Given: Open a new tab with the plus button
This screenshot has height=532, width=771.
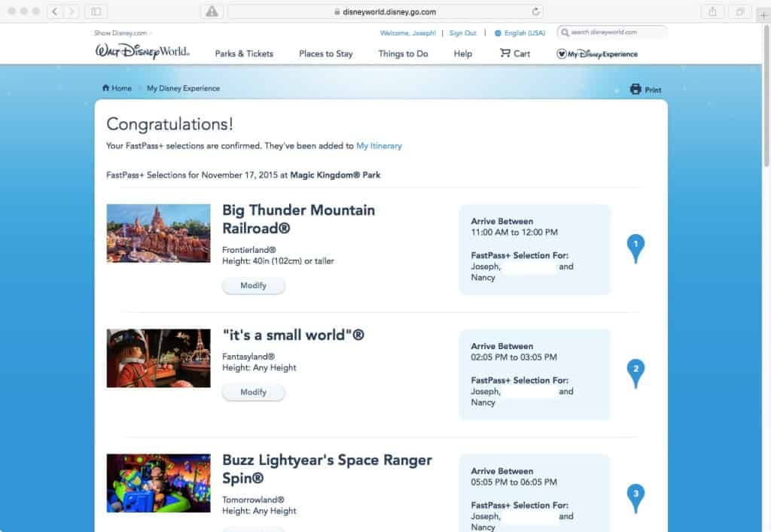Looking at the screenshot, I should (763, 15).
